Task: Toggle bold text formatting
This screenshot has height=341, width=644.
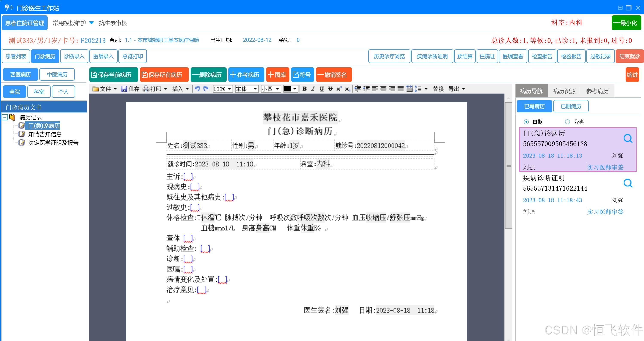Action: point(304,89)
